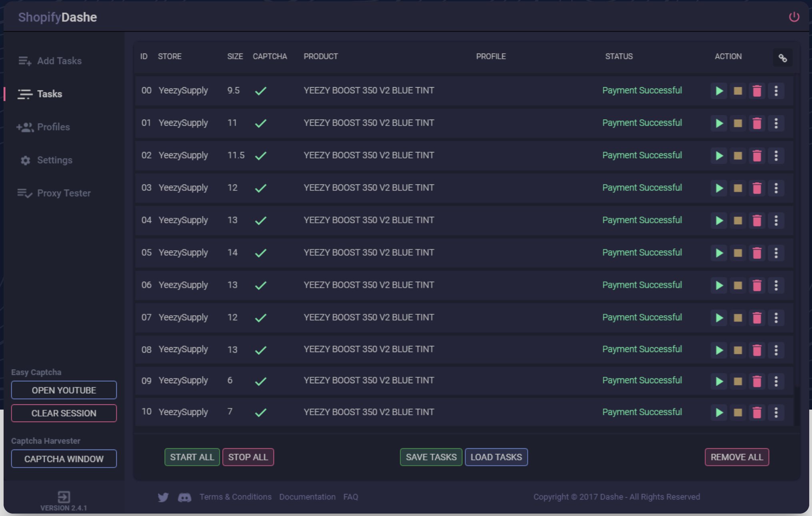Screen dimensions: 812x516
Task: Start task 09 with play icon
Action: point(719,381)
